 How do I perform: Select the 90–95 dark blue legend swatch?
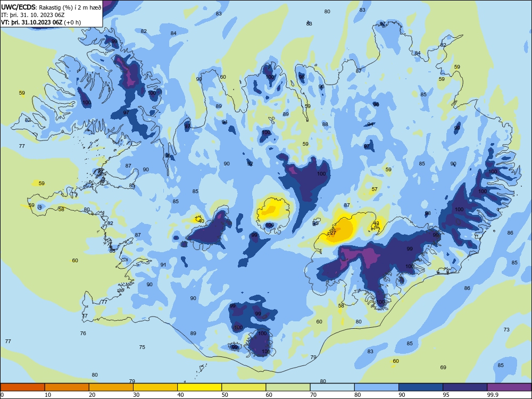[x=421, y=387]
